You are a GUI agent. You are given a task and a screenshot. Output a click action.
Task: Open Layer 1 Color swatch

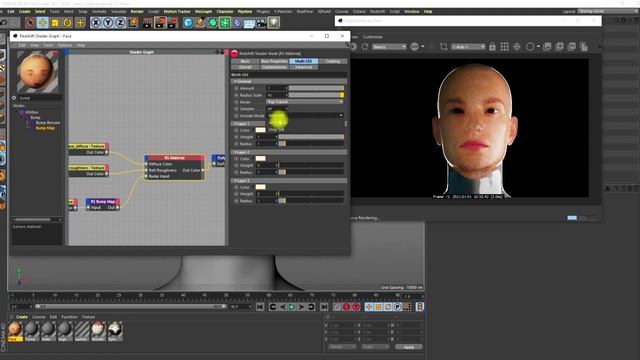coord(260,130)
